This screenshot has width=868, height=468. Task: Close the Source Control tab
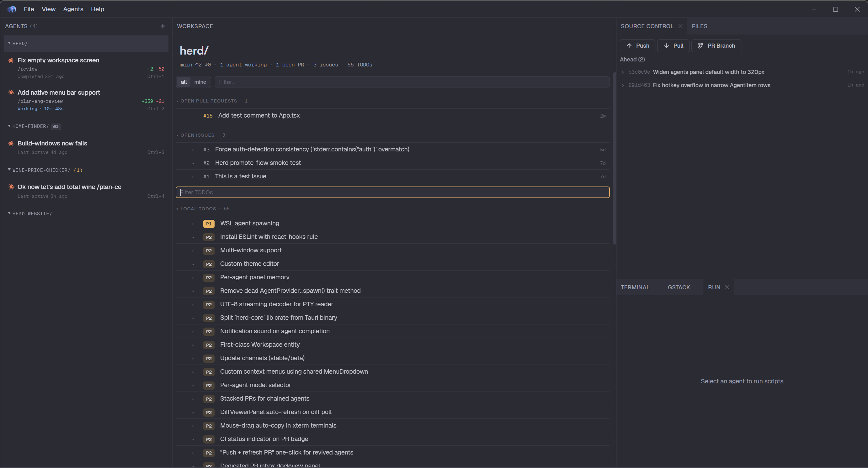tap(680, 26)
